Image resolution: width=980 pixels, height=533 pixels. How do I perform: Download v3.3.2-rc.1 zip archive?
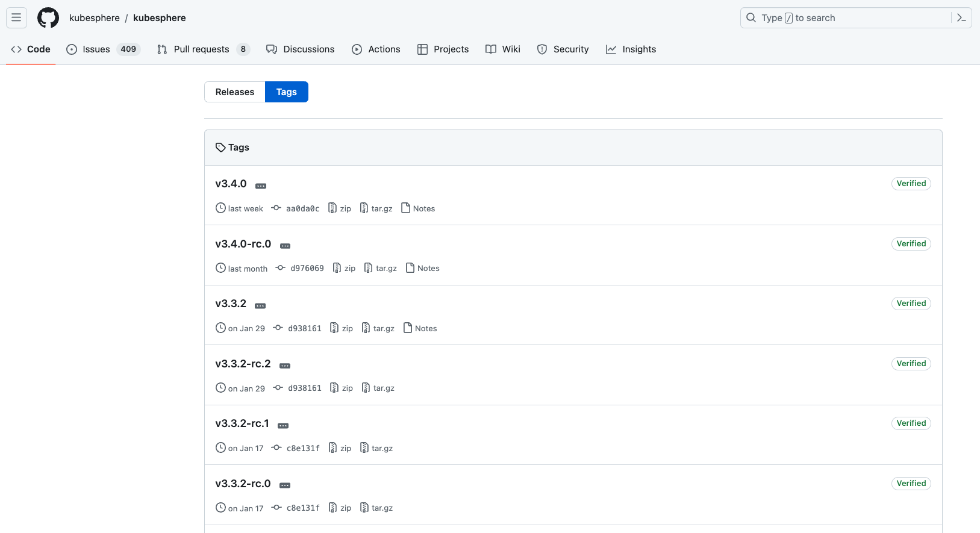(x=340, y=448)
